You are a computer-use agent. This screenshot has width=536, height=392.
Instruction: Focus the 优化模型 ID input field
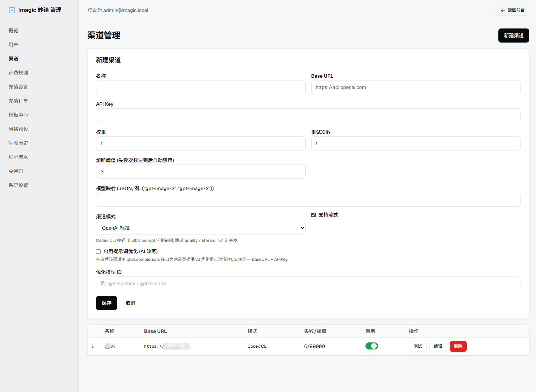click(x=308, y=283)
